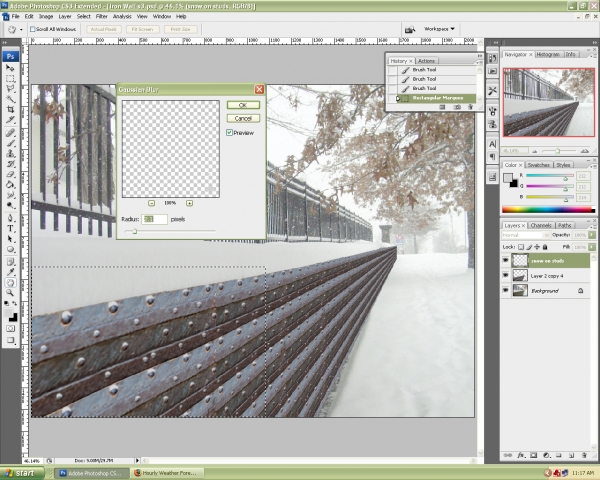Screen dimensions: 600x480
Task: Toggle lock all in Layers panel
Action: [x=545, y=247]
